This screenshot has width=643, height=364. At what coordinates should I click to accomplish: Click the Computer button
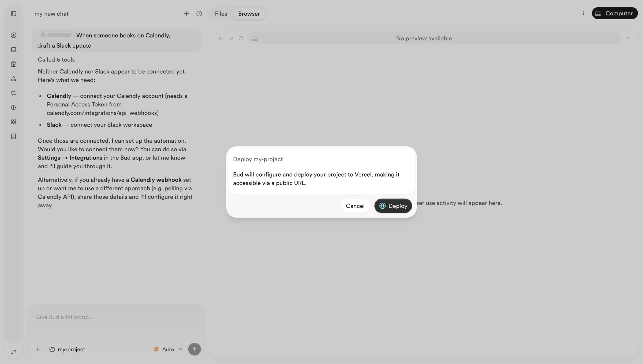615,13
